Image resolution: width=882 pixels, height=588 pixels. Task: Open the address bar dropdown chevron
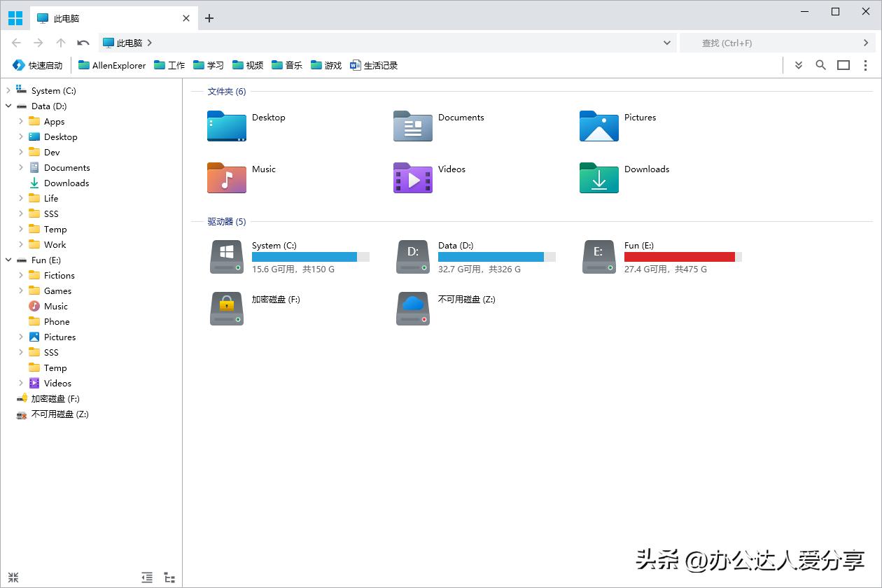click(x=666, y=43)
